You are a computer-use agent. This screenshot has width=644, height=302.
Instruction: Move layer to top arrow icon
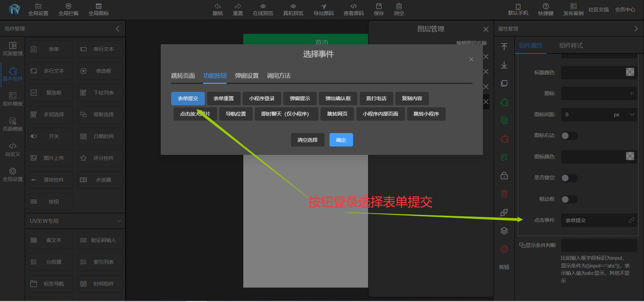coord(504,47)
